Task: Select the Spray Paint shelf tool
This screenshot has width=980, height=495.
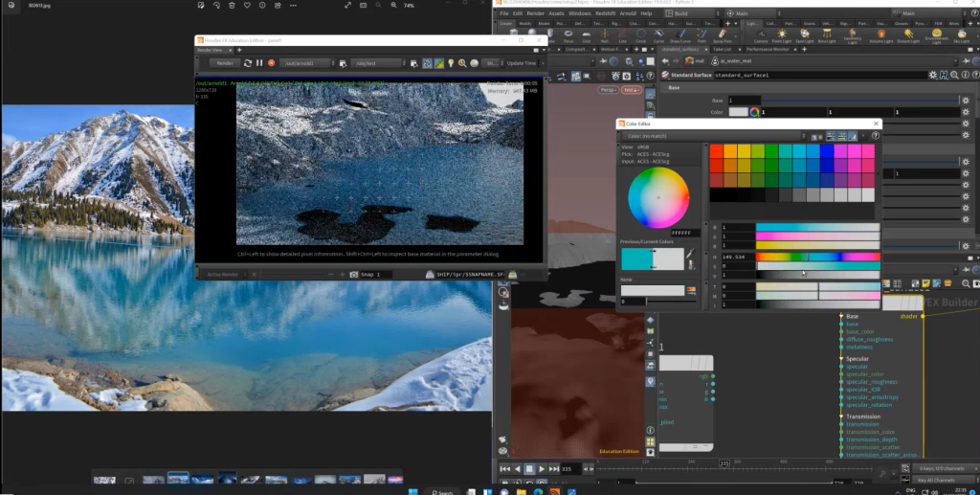Action: tap(723, 35)
